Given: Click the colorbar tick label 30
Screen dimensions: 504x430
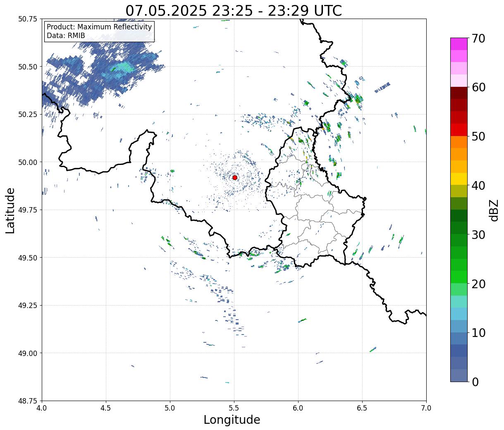Looking at the screenshot, I should [x=478, y=234].
